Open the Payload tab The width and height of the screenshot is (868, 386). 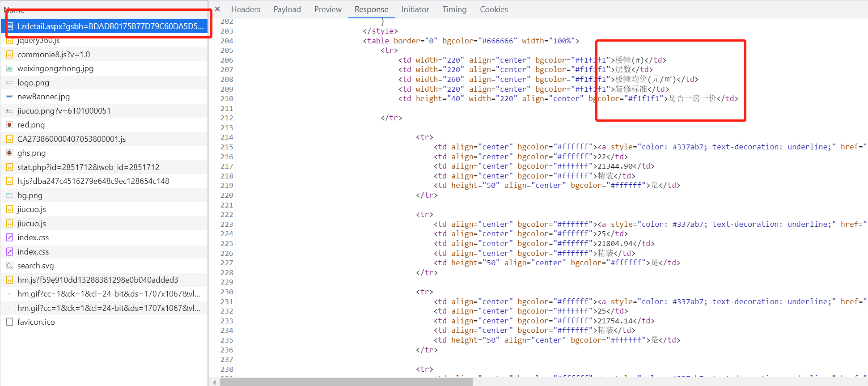tap(287, 9)
